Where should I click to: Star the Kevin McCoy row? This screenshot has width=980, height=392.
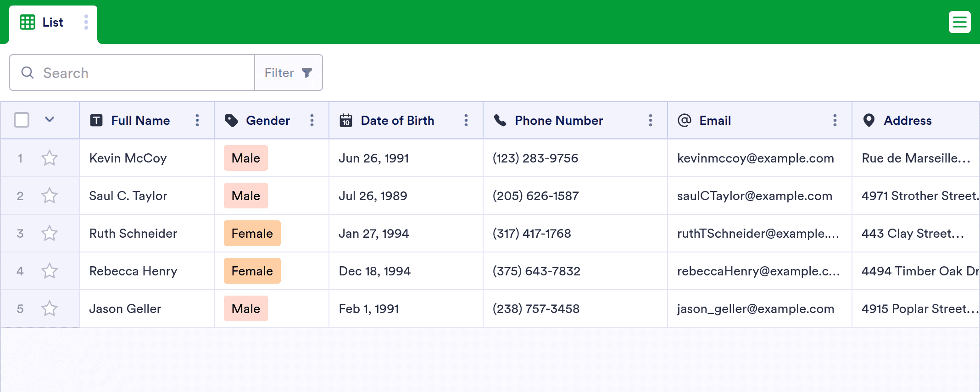[x=50, y=158]
